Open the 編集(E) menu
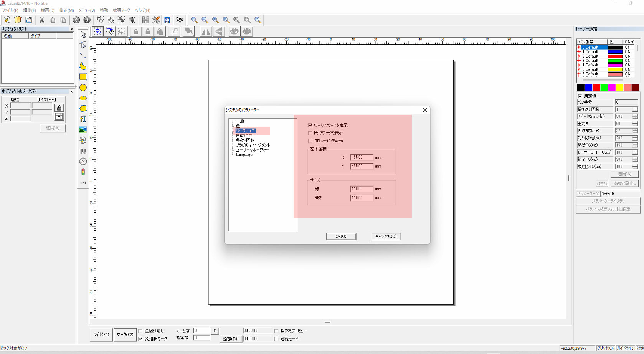The height and width of the screenshot is (354, 644). [30, 10]
